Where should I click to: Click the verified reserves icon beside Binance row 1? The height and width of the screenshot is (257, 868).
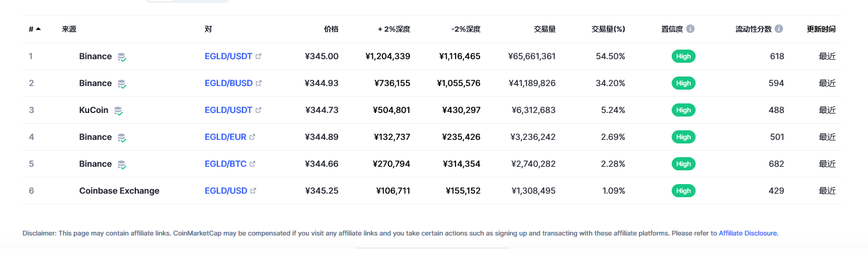[x=122, y=57]
